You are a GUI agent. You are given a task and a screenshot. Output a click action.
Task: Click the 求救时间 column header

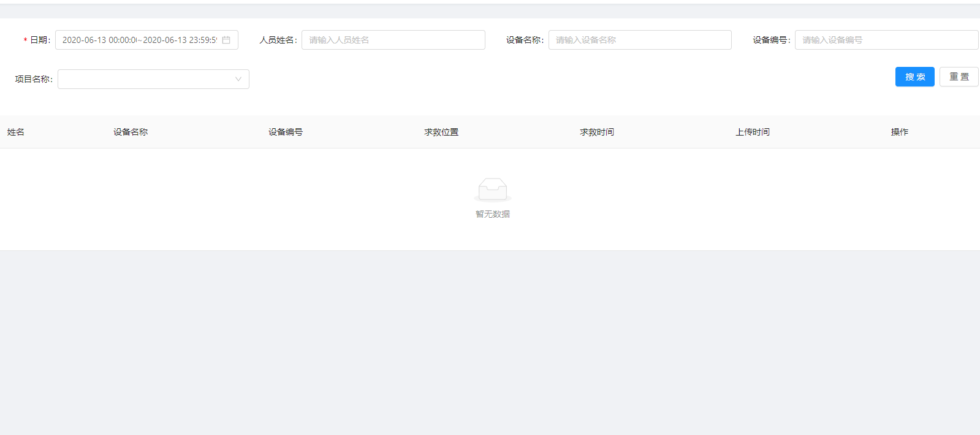597,132
